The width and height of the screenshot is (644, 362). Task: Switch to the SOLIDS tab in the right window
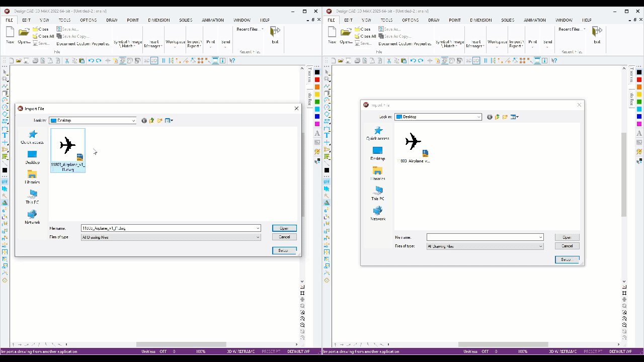(508, 20)
